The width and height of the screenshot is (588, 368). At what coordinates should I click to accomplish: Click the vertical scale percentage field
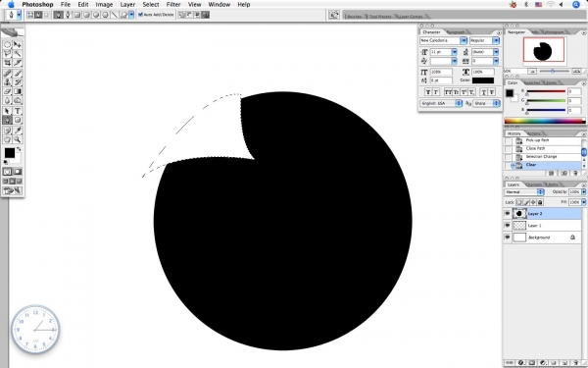tap(441, 72)
